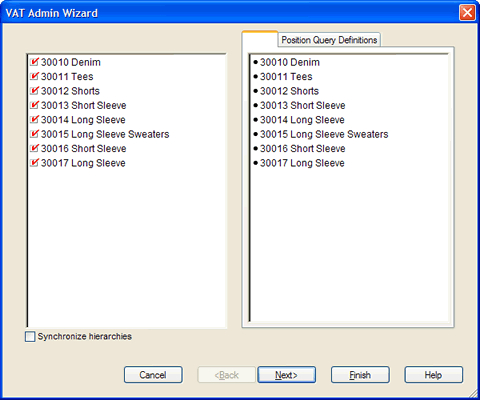Open Help for the wizard
This screenshot has width=480, height=400.
433,375
